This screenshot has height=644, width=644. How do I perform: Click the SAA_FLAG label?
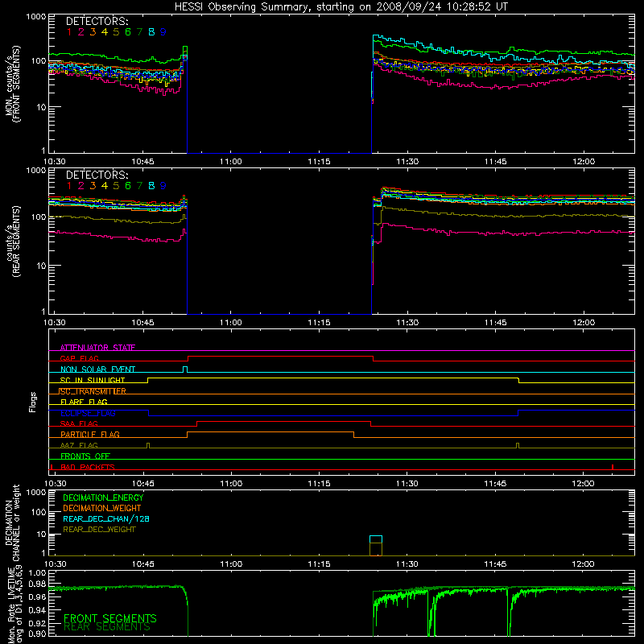coord(79,423)
